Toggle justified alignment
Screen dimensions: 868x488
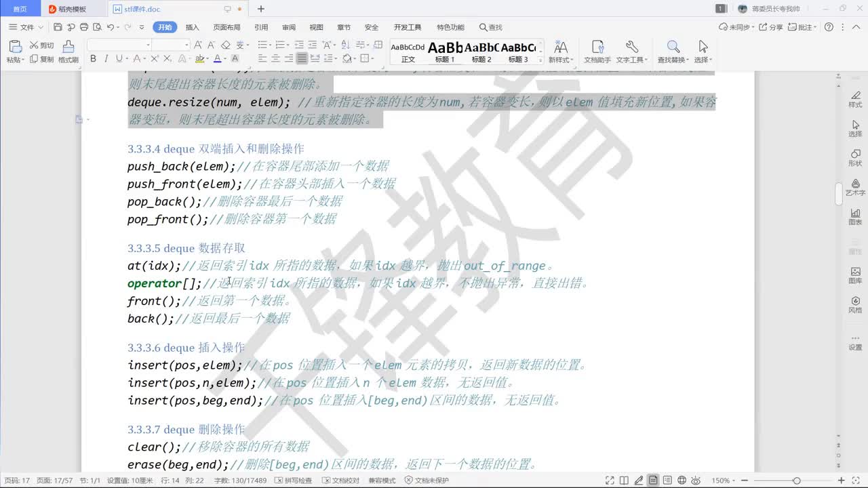[302, 59]
